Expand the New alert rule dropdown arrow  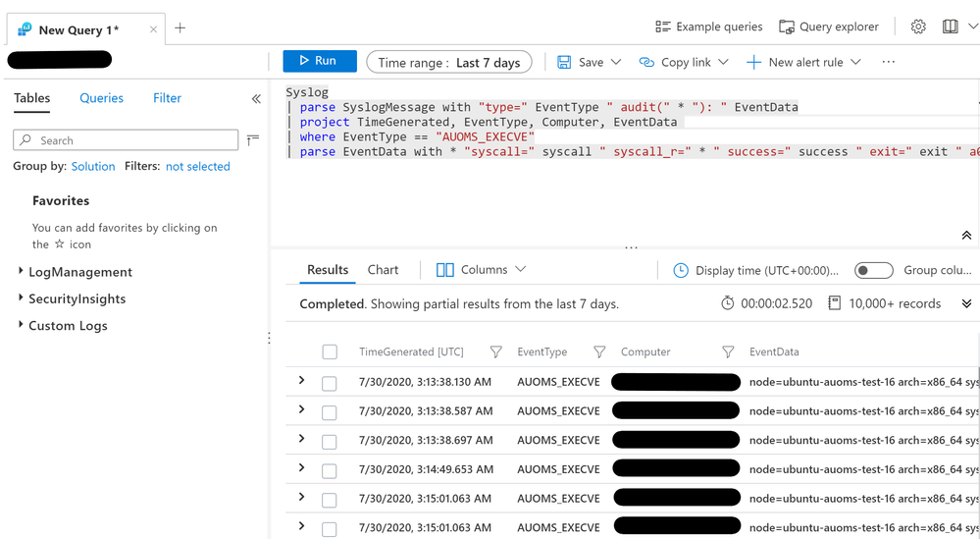tap(855, 62)
